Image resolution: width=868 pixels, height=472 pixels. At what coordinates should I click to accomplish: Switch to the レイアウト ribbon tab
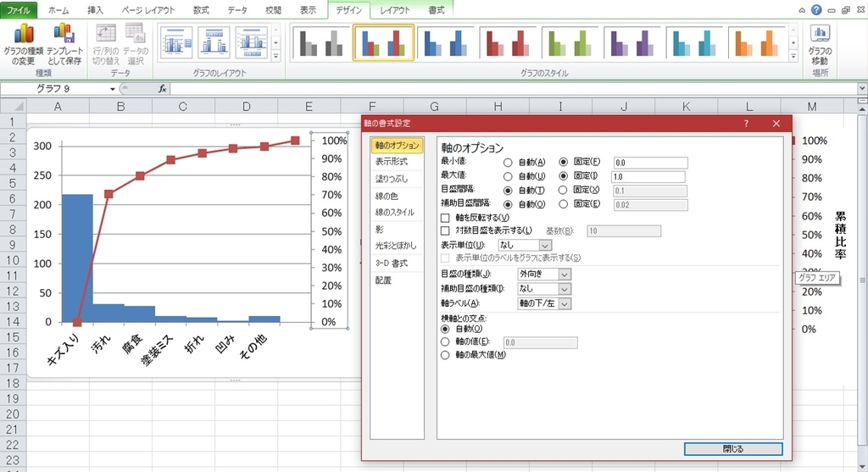point(395,10)
